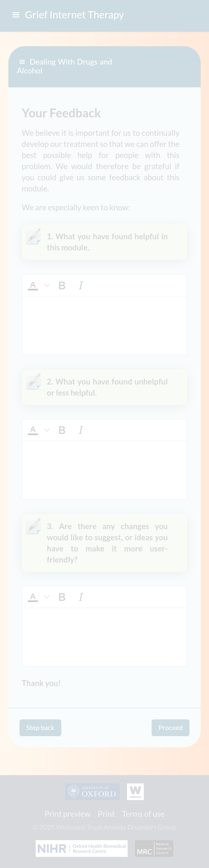Open the module menu beside Dealing With Drugs
This screenshot has width=209, height=868.
point(22,62)
